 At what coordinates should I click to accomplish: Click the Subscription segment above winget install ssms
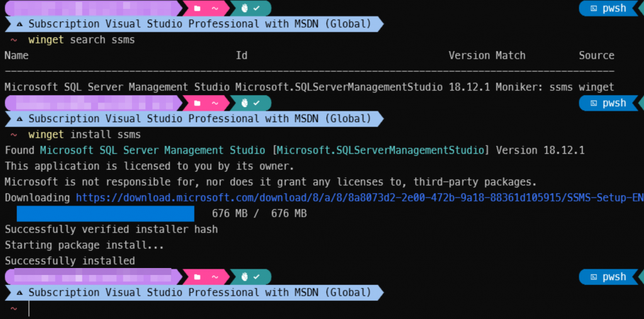point(194,119)
